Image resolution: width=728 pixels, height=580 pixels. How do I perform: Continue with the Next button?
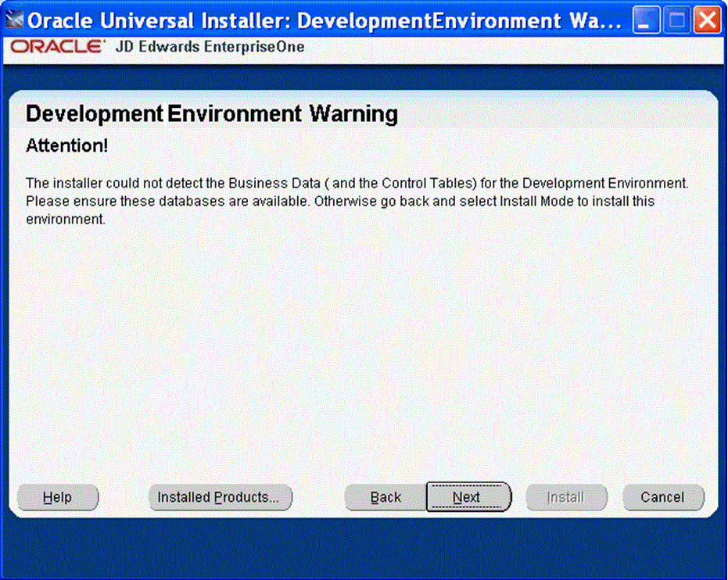coord(468,497)
